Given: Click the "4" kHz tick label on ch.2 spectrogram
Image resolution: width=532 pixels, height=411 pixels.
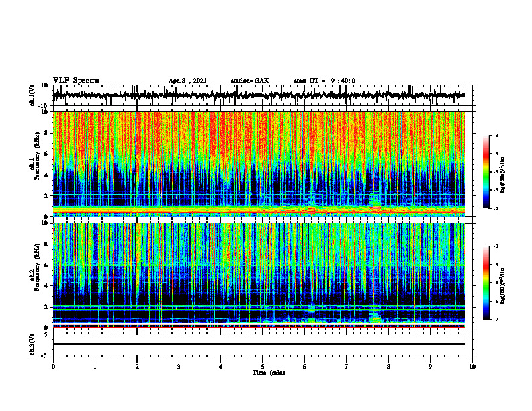Looking at the screenshot, I should pyautogui.click(x=46, y=287).
